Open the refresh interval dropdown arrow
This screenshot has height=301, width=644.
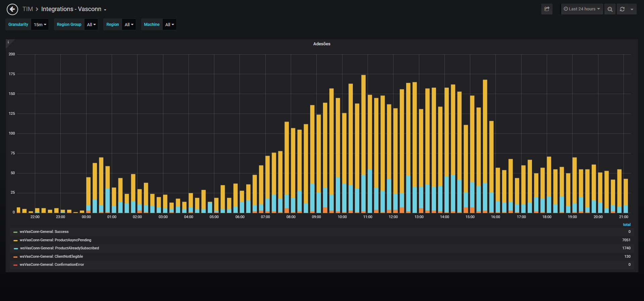click(x=632, y=9)
